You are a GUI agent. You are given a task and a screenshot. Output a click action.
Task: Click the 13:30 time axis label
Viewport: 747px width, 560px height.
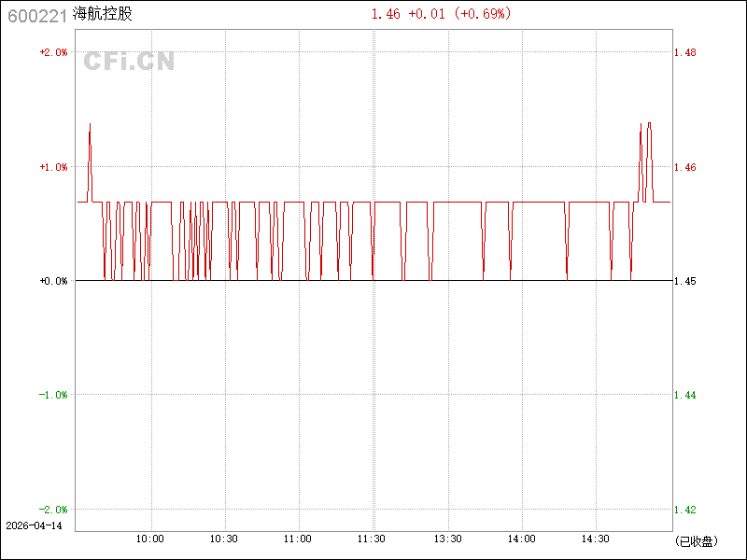[447, 539]
